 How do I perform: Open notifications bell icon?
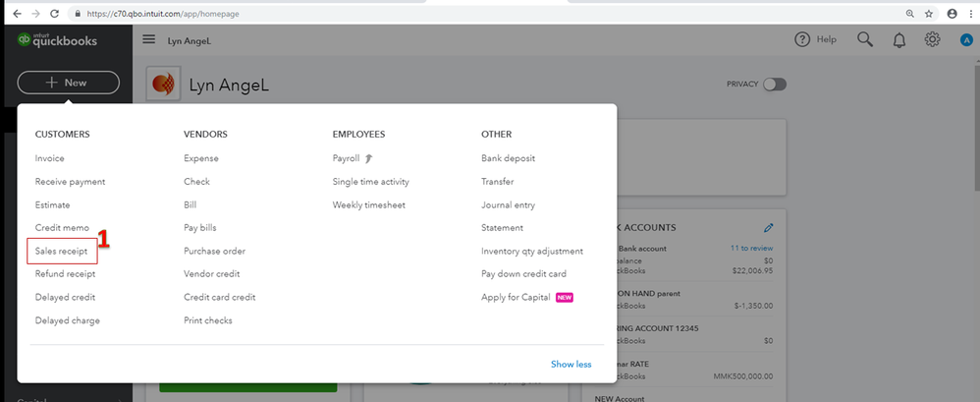[898, 40]
